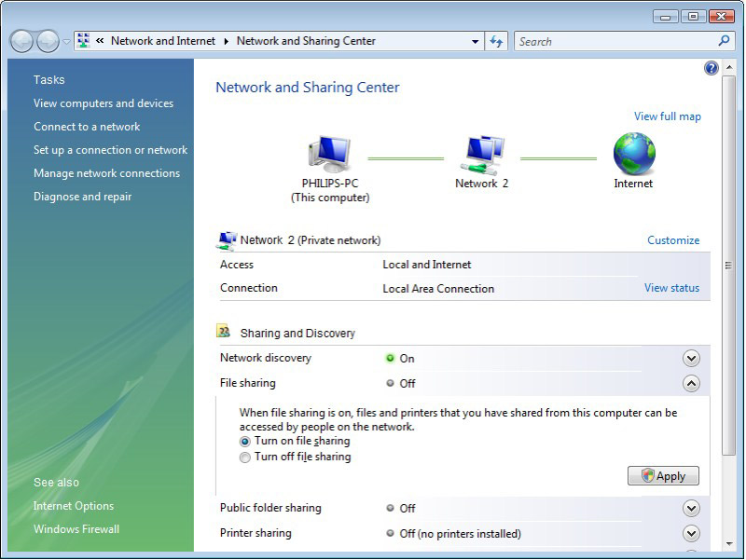746x560 pixels.
Task: Click the double chevron in address bar
Action: 100,41
